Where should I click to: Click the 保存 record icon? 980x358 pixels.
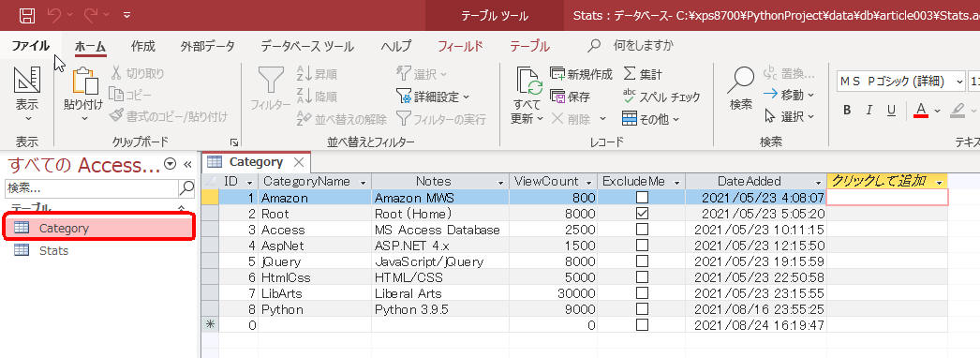point(557,97)
